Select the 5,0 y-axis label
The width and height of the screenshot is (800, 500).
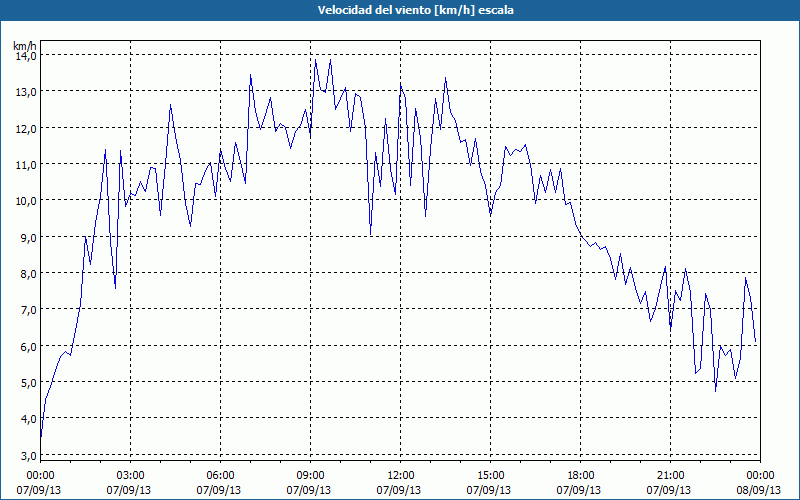(x=28, y=383)
